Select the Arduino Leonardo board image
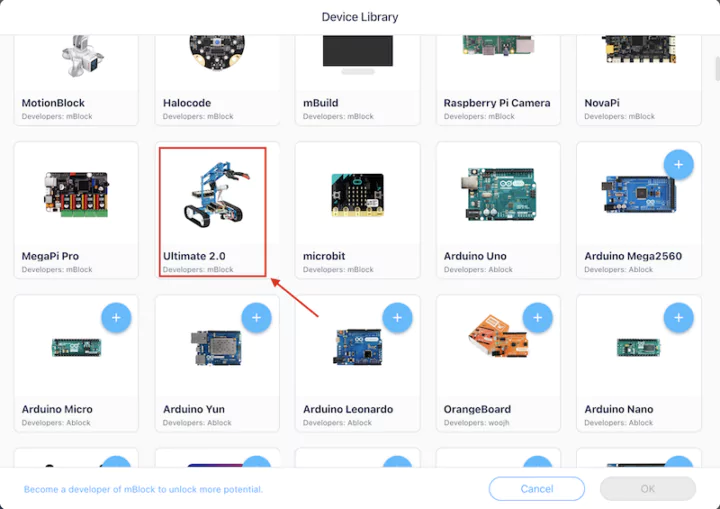This screenshot has height=509, width=720. pyautogui.click(x=358, y=347)
